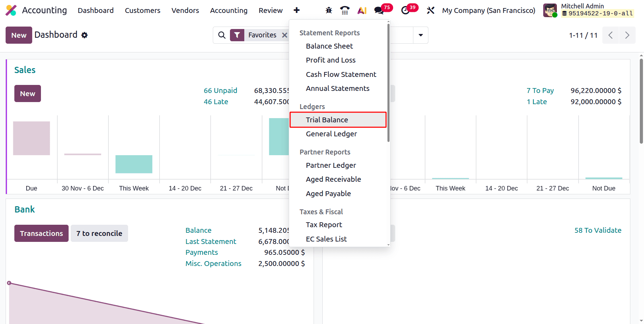
Task: Go to next page arrow
Action: pyautogui.click(x=627, y=35)
